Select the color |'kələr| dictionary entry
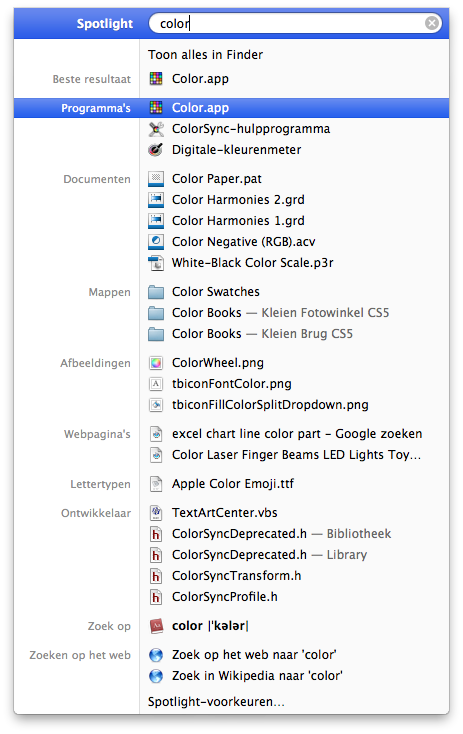463x734 pixels. (x=210, y=626)
